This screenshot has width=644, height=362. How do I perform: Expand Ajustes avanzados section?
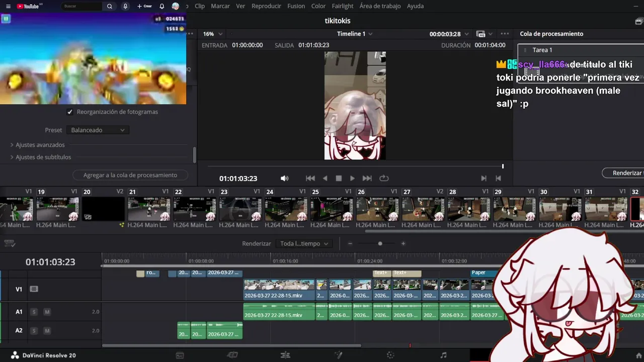40,145
